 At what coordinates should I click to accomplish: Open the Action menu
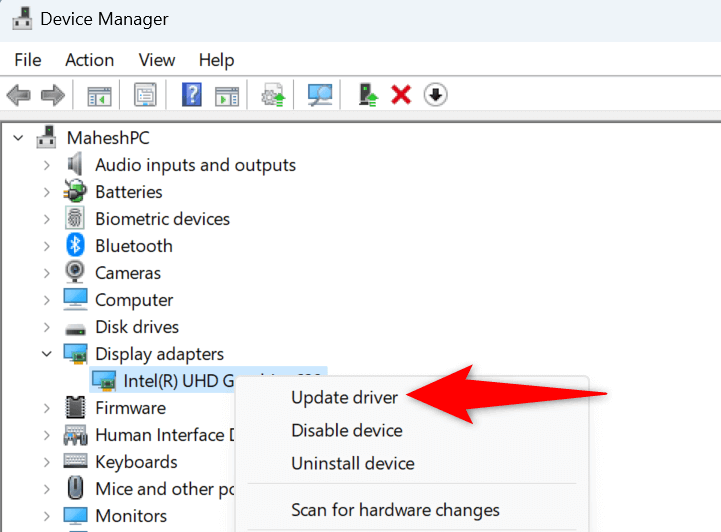point(89,60)
